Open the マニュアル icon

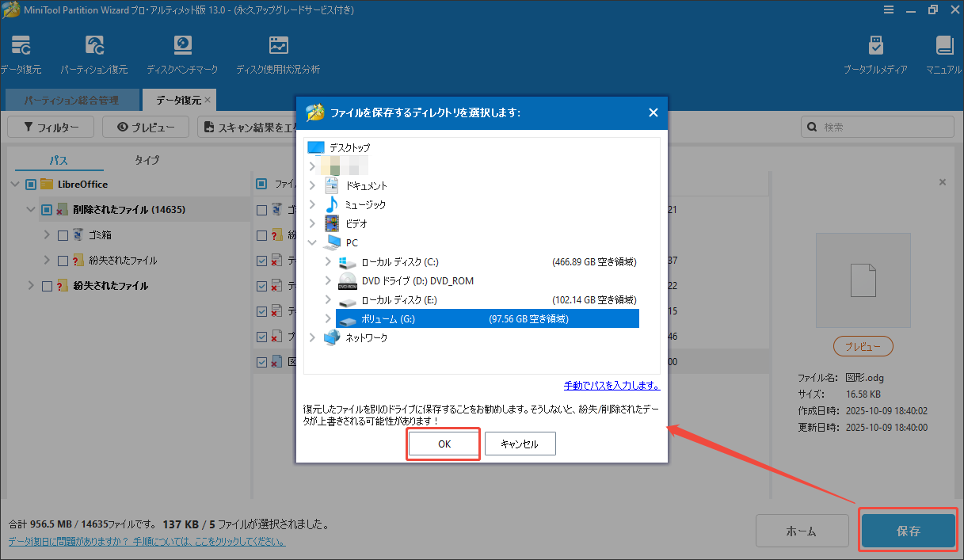point(944,55)
